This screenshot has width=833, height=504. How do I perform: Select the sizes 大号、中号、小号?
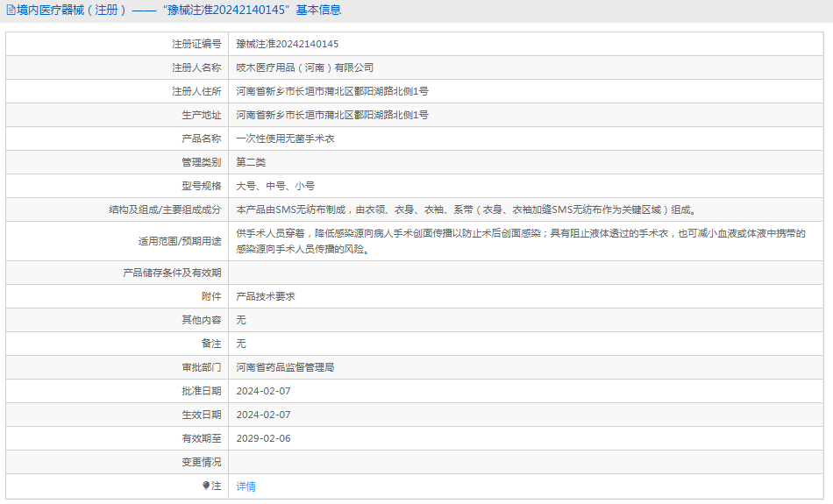click(x=275, y=186)
